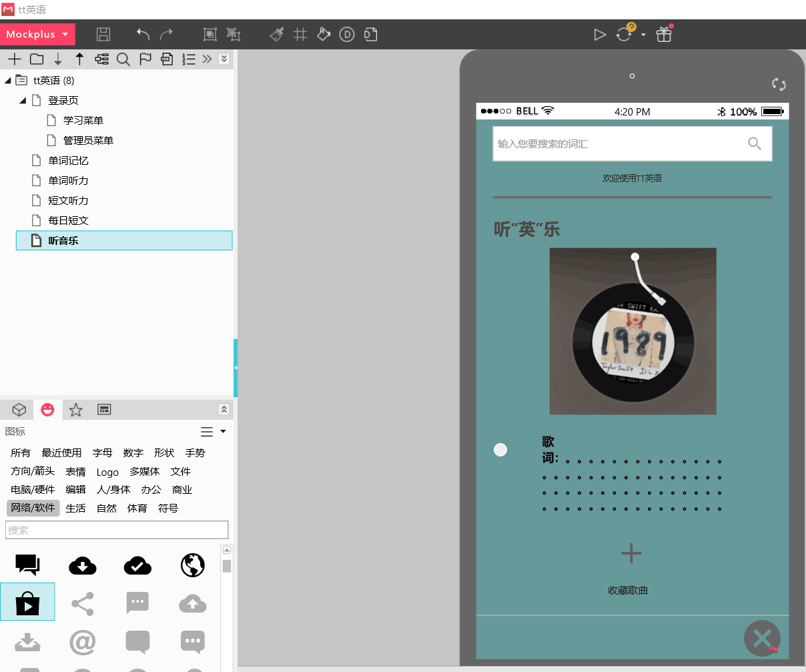Select the 所有 icon category
This screenshot has height=672, width=806.
21,453
